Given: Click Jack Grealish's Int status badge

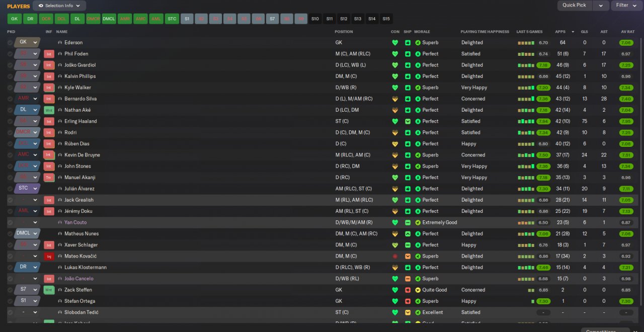Looking at the screenshot, I should pyautogui.click(x=49, y=200).
